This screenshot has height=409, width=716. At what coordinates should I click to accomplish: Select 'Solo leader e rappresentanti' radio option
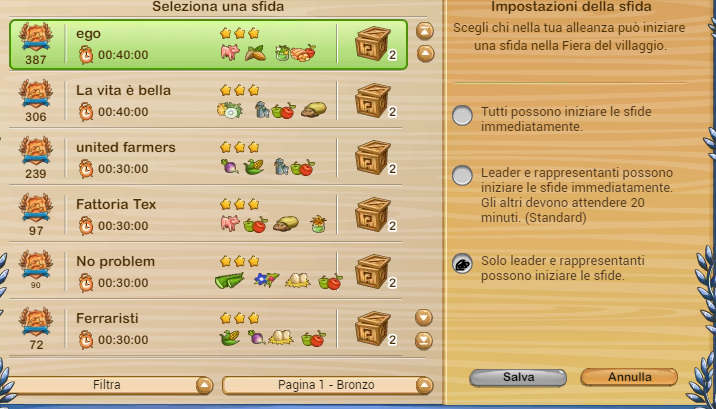tap(462, 264)
